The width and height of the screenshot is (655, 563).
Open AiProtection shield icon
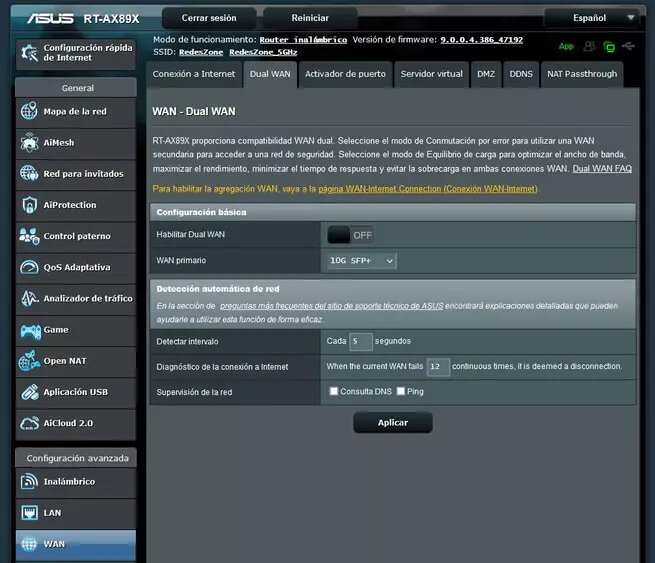[28, 205]
